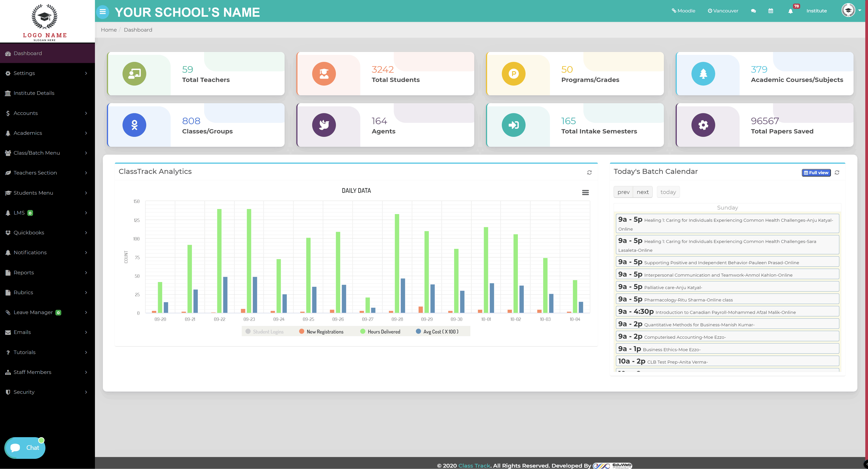
Task: Click the Academic Courses/Subjects tree icon
Action: (703, 74)
